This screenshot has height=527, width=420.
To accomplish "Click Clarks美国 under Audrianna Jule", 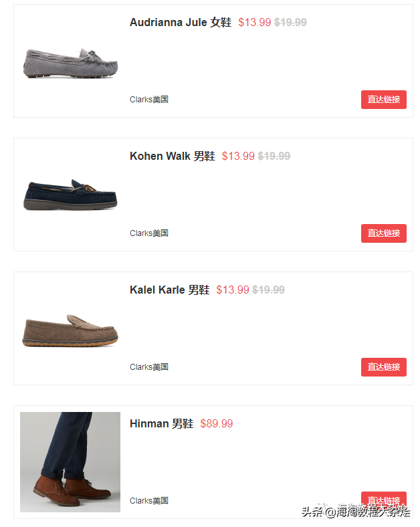I will click(149, 100).
